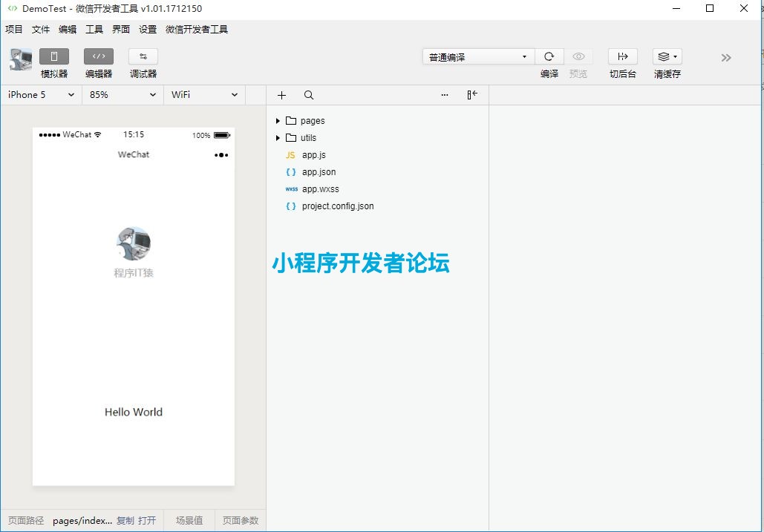The width and height of the screenshot is (764, 532).
Task: Click the preview (预览) eye icon
Action: click(x=578, y=57)
